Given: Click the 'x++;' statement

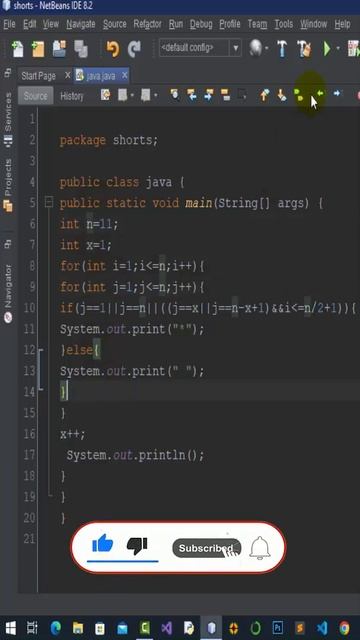Looking at the screenshot, I should pyautogui.click(x=73, y=434).
